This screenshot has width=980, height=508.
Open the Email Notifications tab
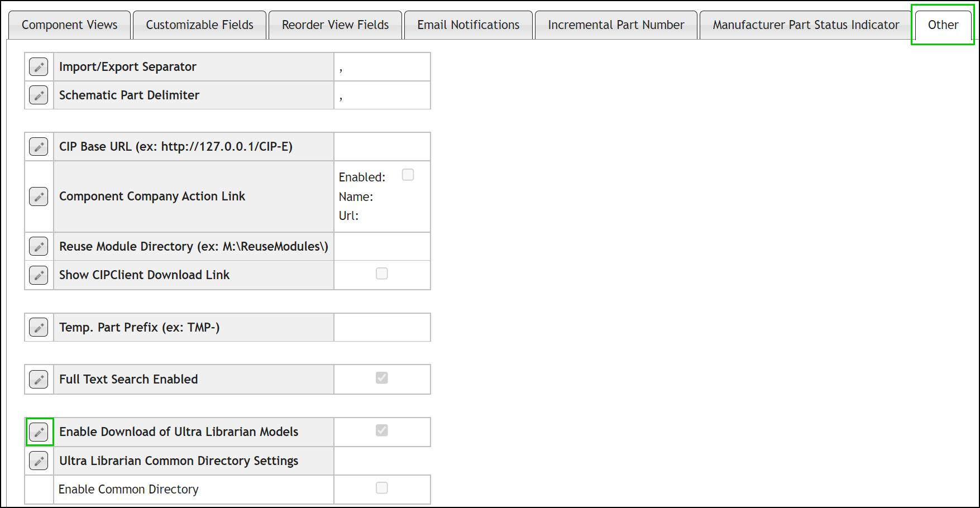pyautogui.click(x=468, y=25)
